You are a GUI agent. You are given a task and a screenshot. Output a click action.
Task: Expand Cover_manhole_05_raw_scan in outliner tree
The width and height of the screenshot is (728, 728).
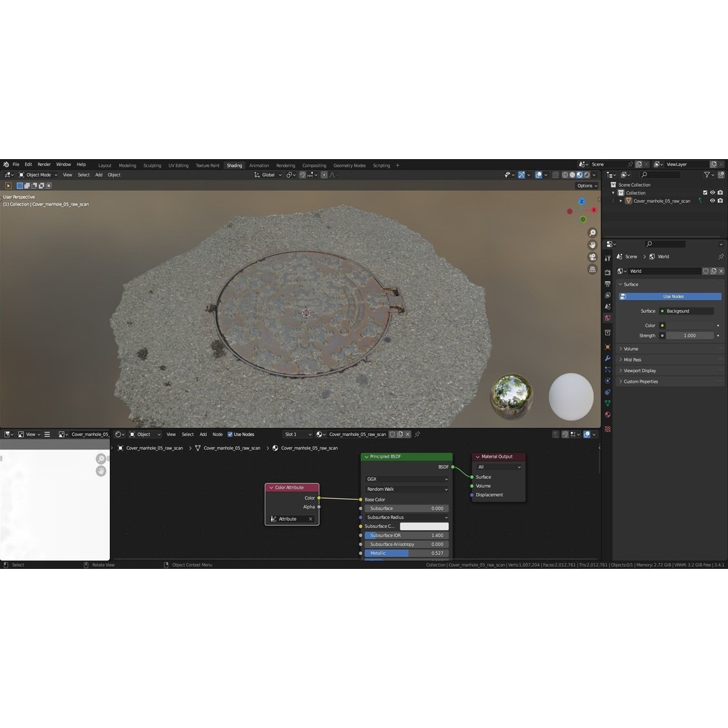click(621, 201)
